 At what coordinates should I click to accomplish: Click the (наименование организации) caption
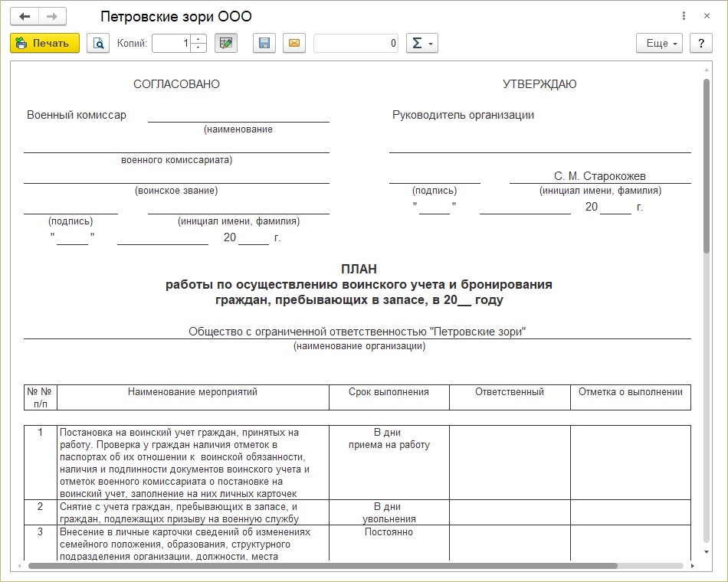359,346
